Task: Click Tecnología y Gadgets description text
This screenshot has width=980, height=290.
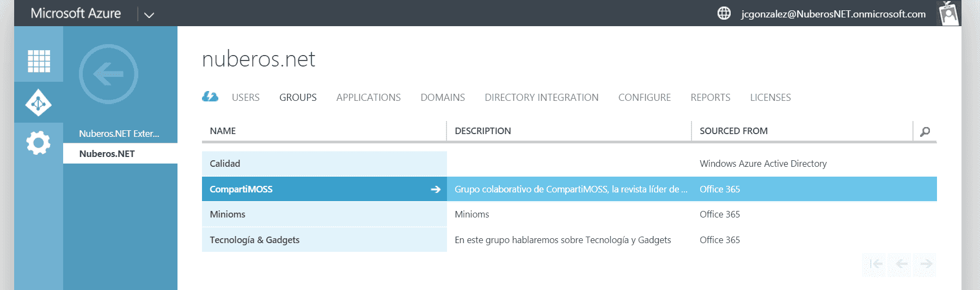Action: pyautogui.click(x=563, y=240)
